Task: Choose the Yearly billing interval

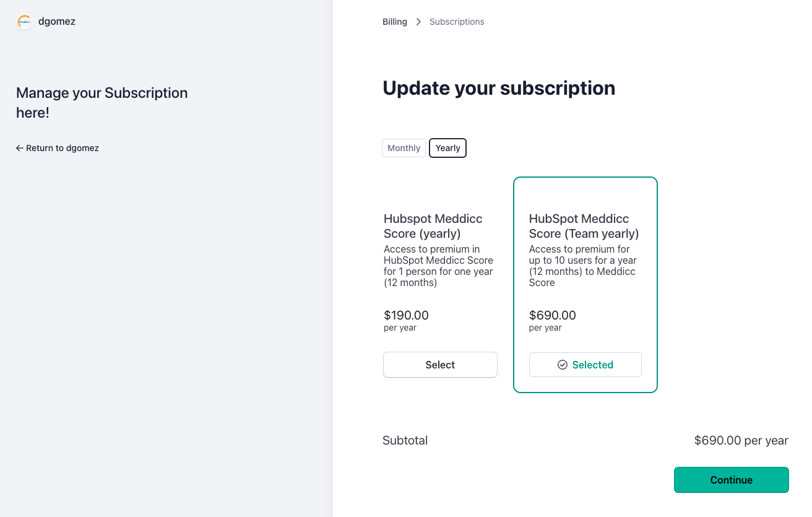Action: [x=447, y=148]
